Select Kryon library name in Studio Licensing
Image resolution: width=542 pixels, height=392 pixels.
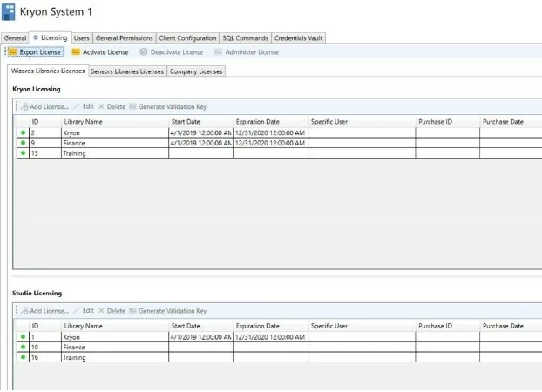(71, 337)
